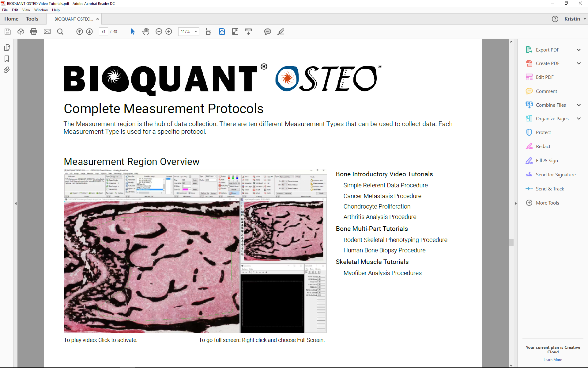Click the vertical scrollbar thumb
Viewport: 588px width, 368px height.
pos(511,242)
